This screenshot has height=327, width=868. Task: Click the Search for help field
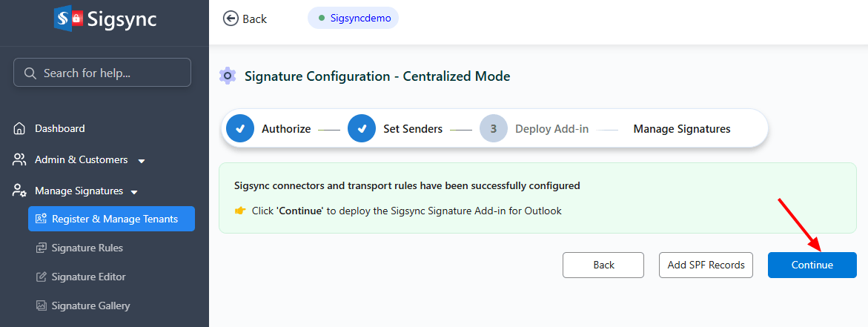102,73
